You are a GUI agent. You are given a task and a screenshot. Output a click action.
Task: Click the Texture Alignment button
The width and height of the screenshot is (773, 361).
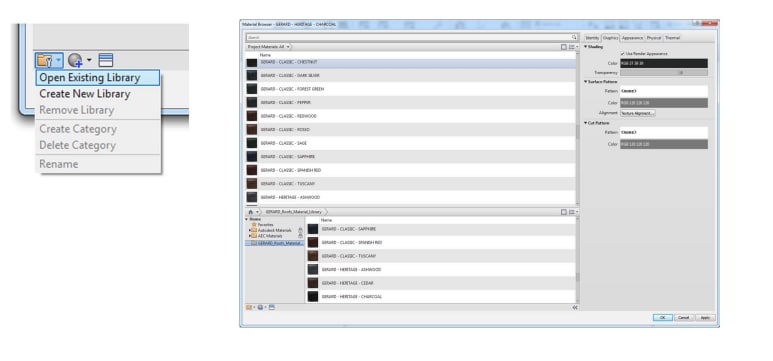pyautogui.click(x=637, y=113)
